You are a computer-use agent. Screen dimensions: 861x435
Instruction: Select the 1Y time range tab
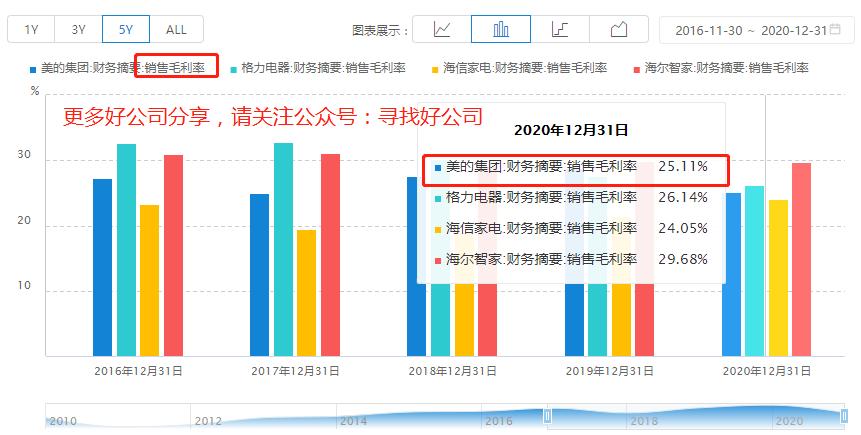click(x=31, y=29)
